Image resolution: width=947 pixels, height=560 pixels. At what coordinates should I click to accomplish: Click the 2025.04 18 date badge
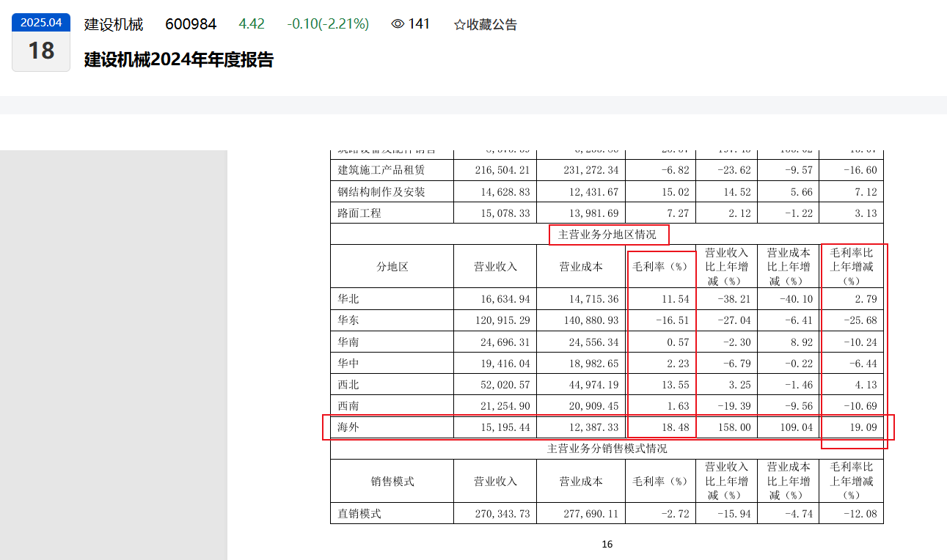pyautogui.click(x=41, y=43)
